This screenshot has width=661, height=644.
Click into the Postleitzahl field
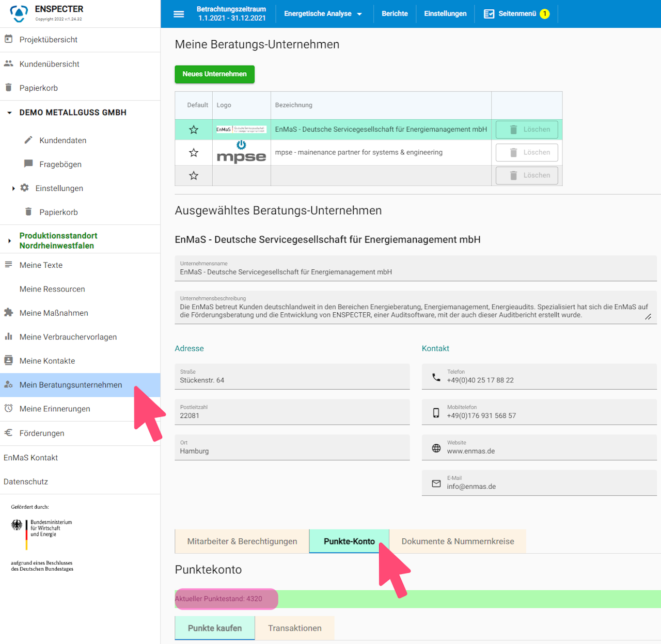[292, 412]
